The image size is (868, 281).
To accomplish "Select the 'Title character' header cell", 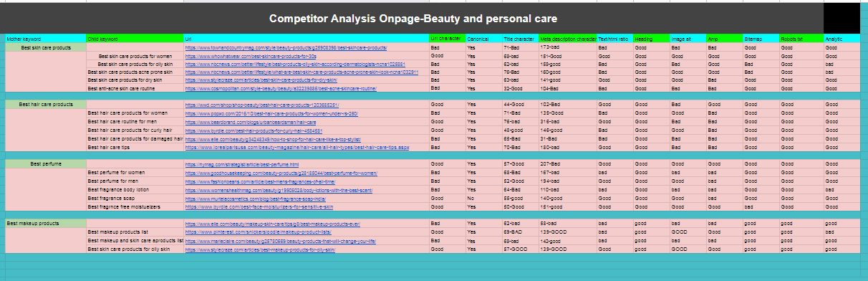I will click(520, 38).
